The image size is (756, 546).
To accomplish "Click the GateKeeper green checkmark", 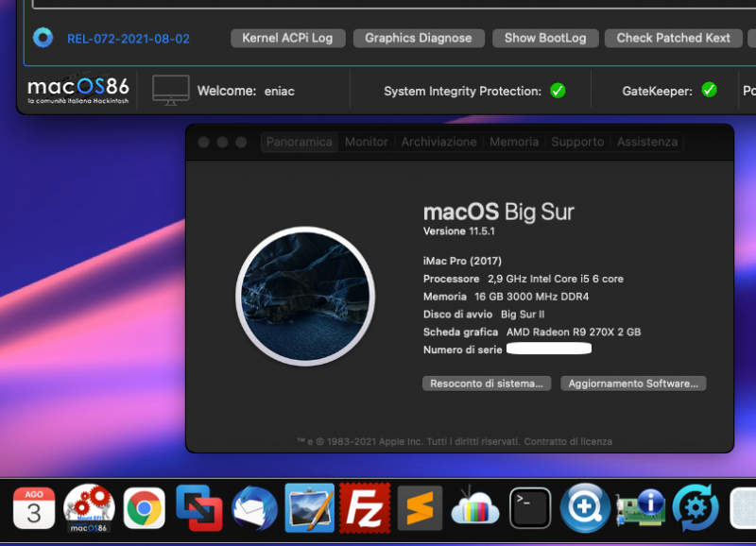I will click(710, 90).
